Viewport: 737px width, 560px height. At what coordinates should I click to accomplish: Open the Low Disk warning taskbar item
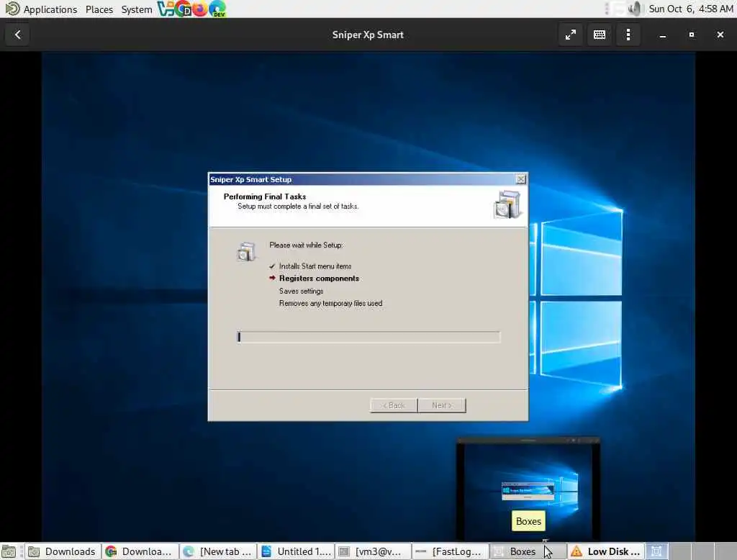605,551
